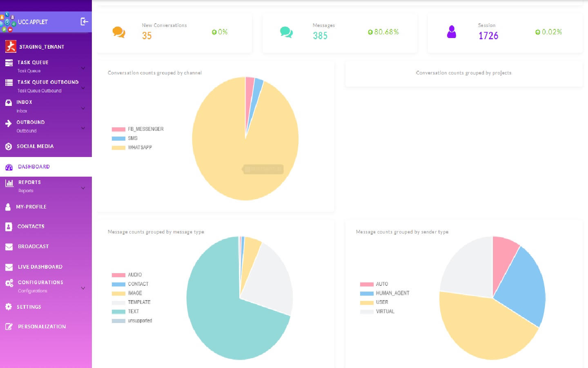
Task: Click the Social Media icon in sidebar
Action: pyautogui.click(x=9, y=146)
